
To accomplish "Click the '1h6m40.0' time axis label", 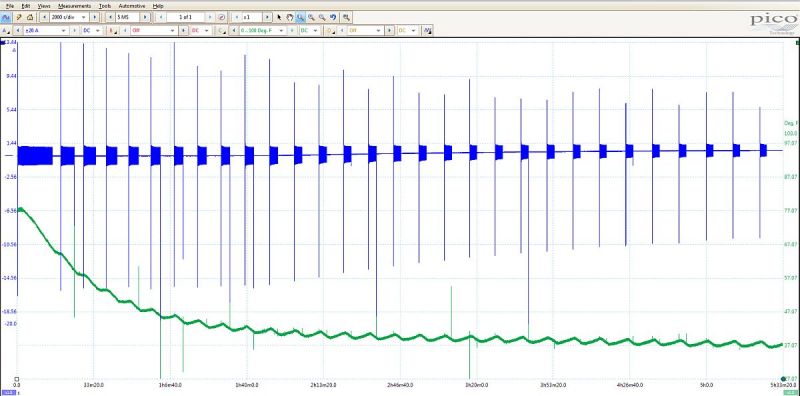I will click(x=170, y=385).
